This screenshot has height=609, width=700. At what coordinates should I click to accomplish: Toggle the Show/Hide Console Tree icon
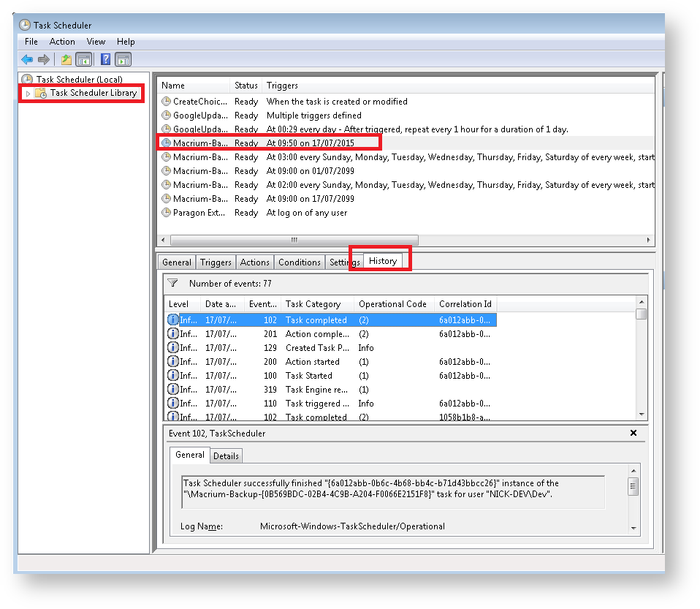click(83, 60)
